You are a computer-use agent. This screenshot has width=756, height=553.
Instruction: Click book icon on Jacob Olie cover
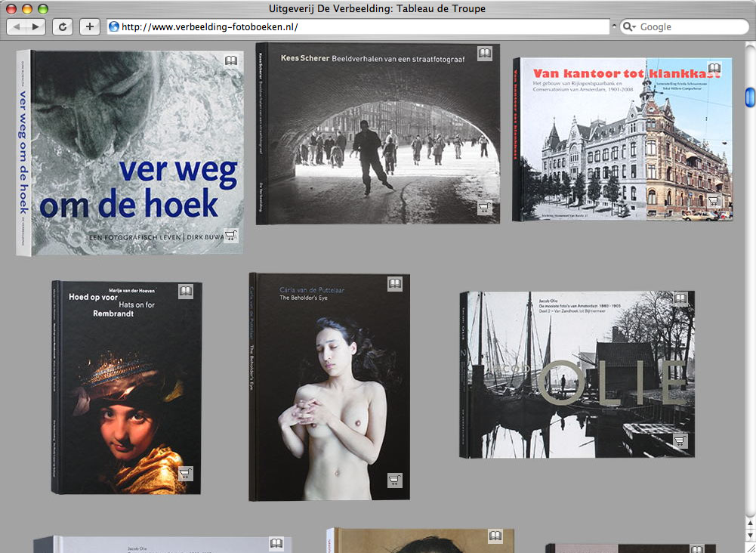click(x=680, y=298)
